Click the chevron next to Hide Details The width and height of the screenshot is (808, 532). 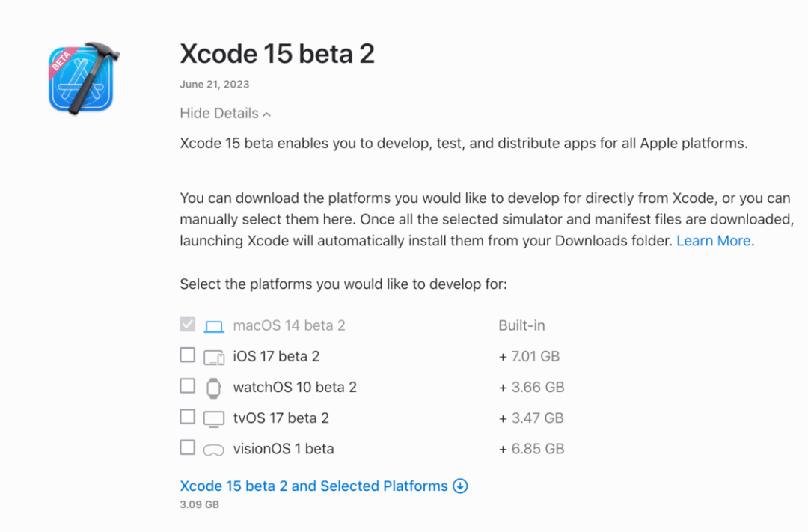coord(267,114)
